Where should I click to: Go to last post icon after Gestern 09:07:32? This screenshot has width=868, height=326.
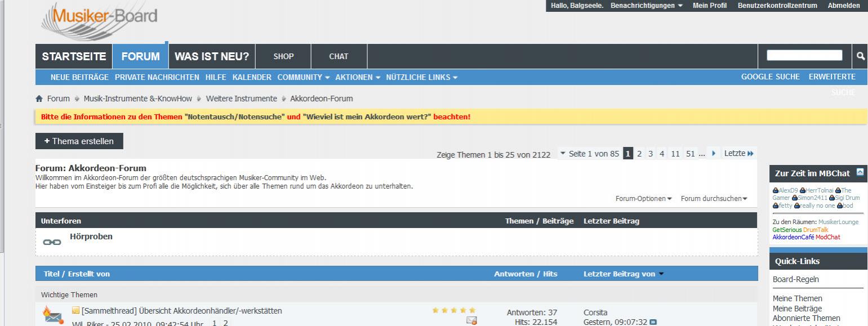click(x=653, y=322)
